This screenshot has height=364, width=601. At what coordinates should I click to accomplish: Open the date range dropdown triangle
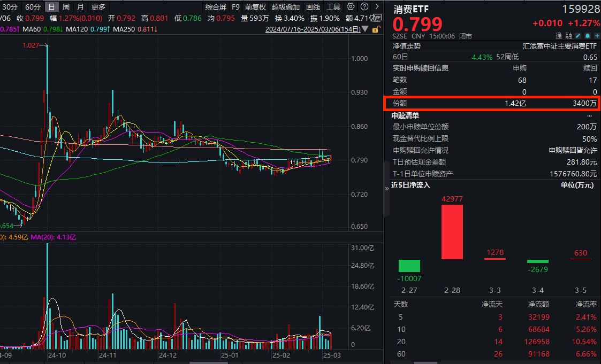(366, 29)
